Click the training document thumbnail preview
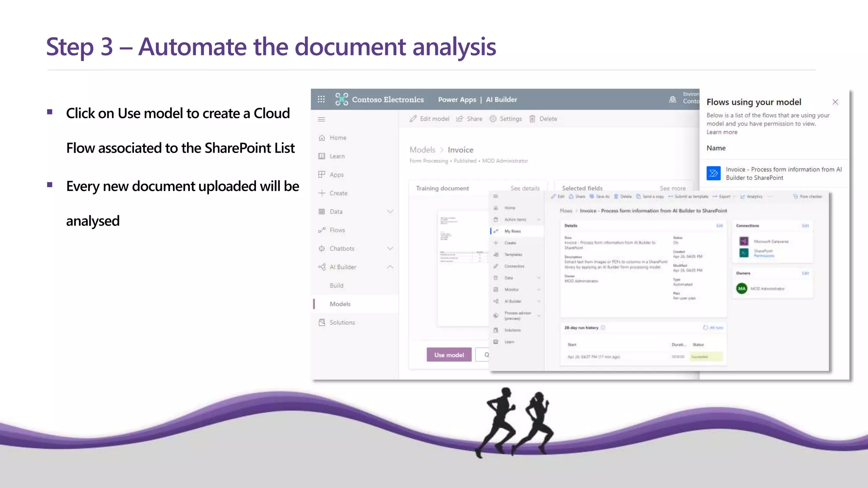868x488 pixels. (x=463, y=268)
